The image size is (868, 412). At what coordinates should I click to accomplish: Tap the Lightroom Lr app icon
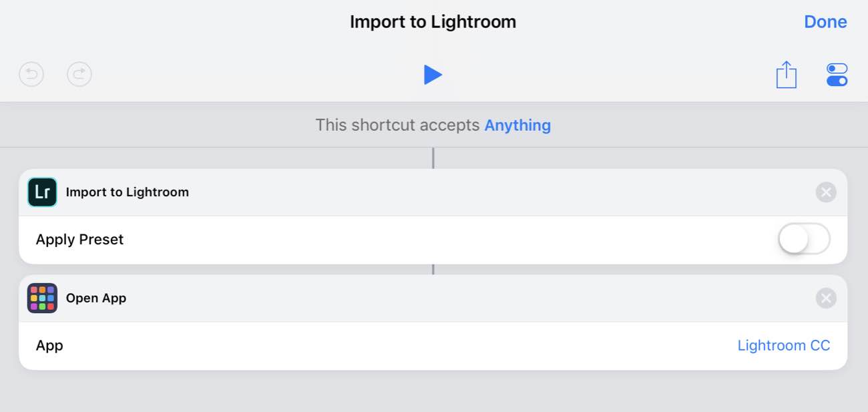tap(42, 192)
